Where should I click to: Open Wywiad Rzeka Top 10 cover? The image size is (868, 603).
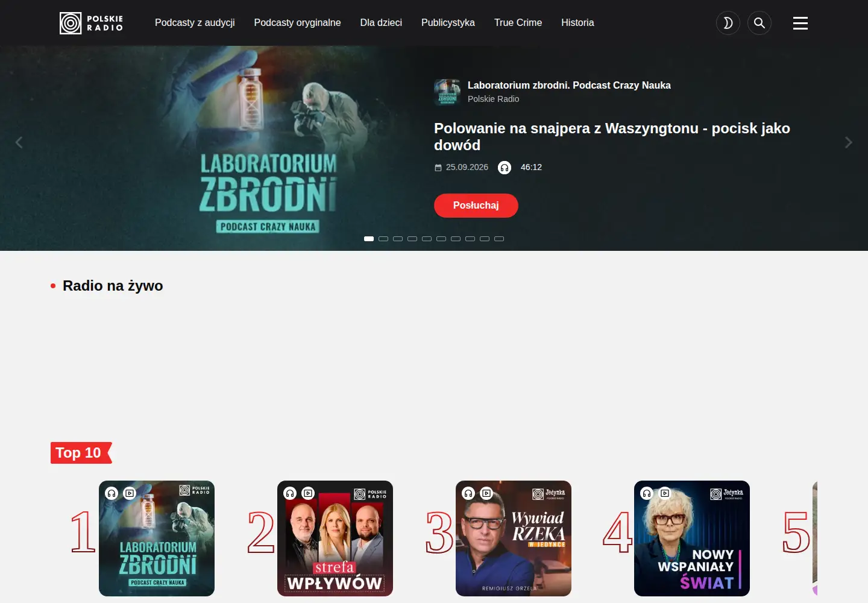[x=514, y=538]
